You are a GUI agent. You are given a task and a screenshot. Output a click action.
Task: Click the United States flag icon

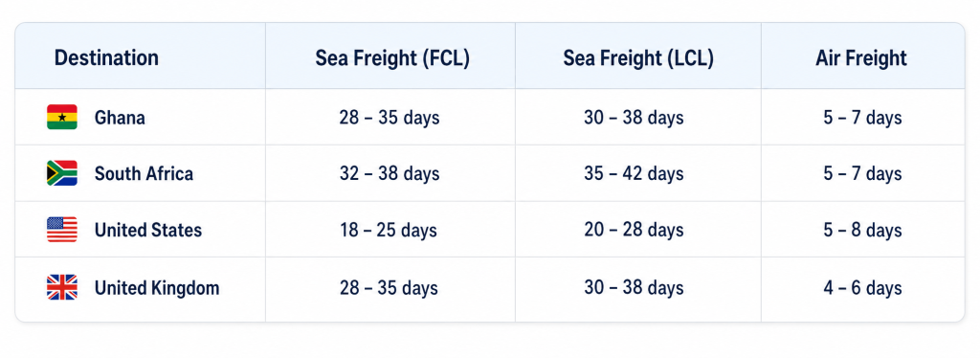pyautogui.click(x=62, y=230)
